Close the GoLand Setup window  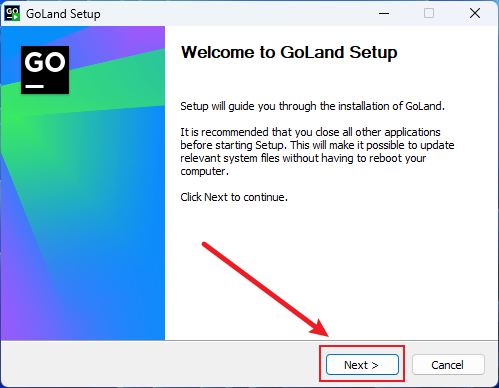(x=475, y=13)
